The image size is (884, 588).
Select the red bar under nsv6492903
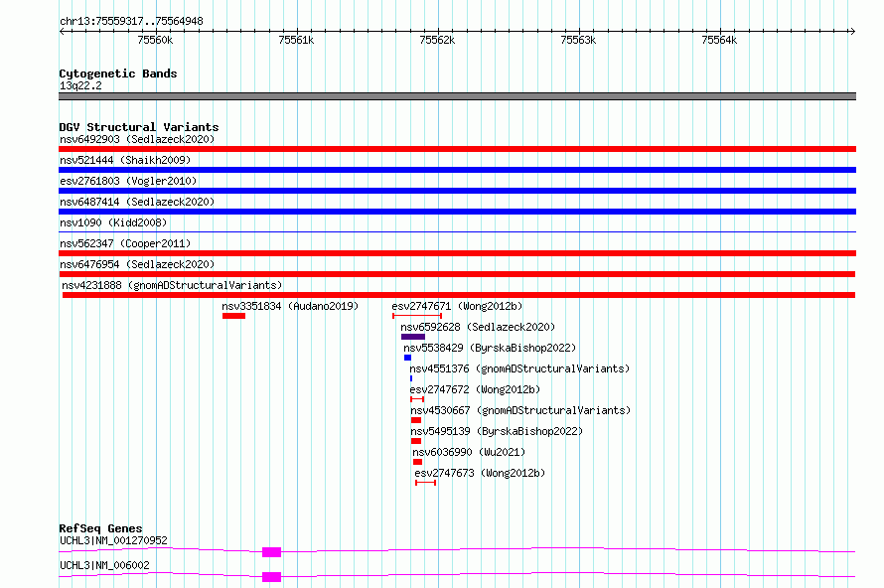(457, 149)
